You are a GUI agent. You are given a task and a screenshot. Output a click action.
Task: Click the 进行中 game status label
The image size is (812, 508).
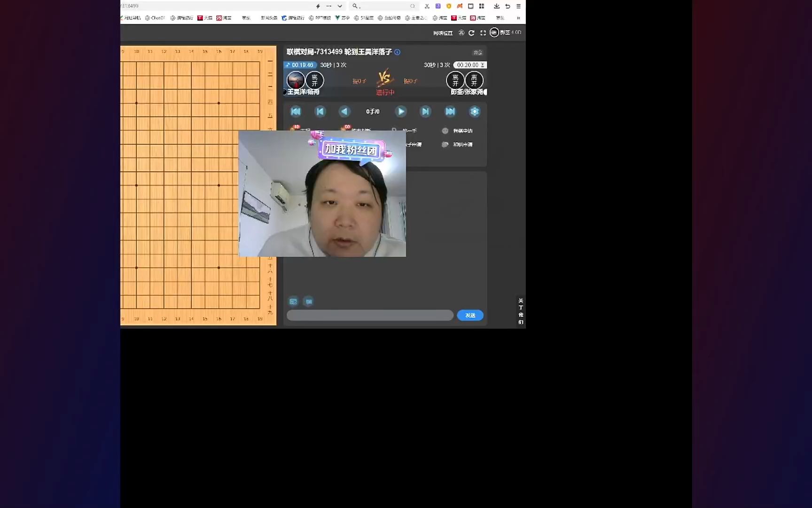coord(385,92)
